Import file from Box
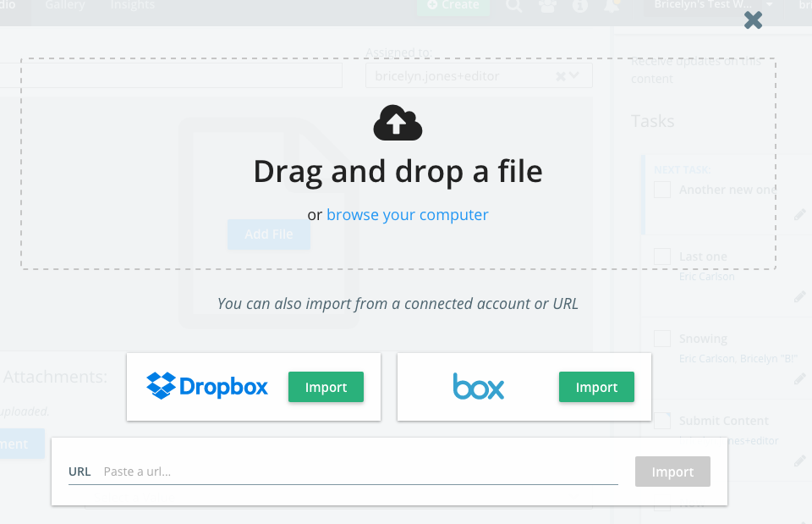Viewport: 812px width, 524px height. click(596, 387)
